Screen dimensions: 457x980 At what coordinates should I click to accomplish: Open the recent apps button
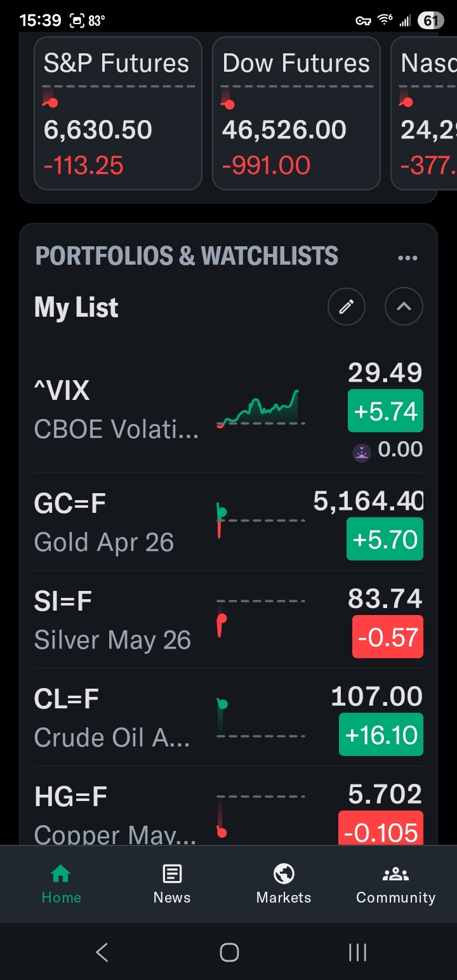(x=357, y=952)
